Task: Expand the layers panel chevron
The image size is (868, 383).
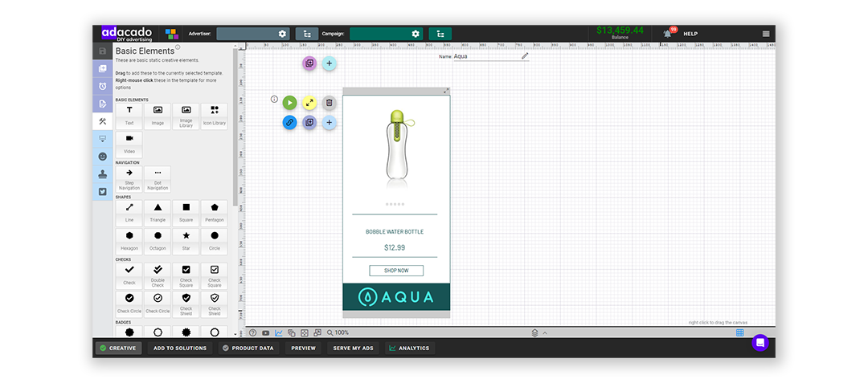Action: coord(545,332)
